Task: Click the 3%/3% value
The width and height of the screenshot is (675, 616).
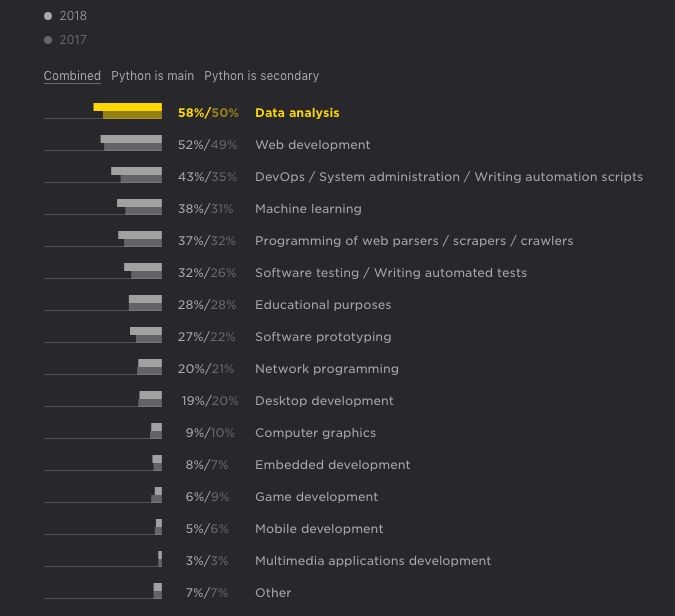Action: (x=207, y=561)
